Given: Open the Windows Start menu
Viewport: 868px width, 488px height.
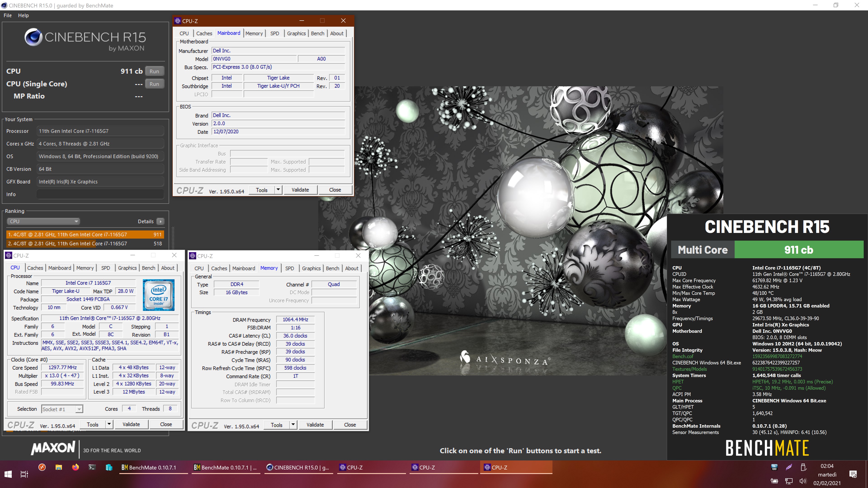Looking at the screenshot, I should 8,474.
